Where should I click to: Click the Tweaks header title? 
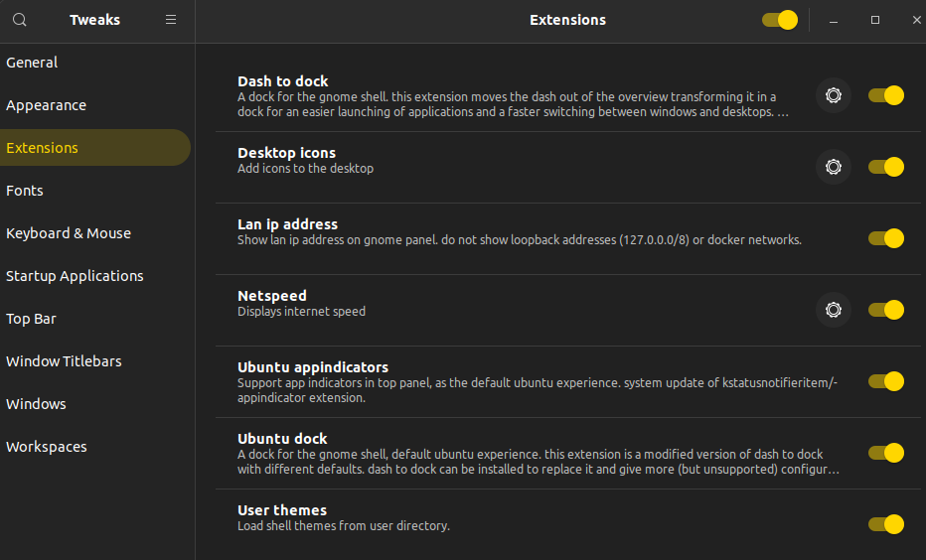coord(94,20)
